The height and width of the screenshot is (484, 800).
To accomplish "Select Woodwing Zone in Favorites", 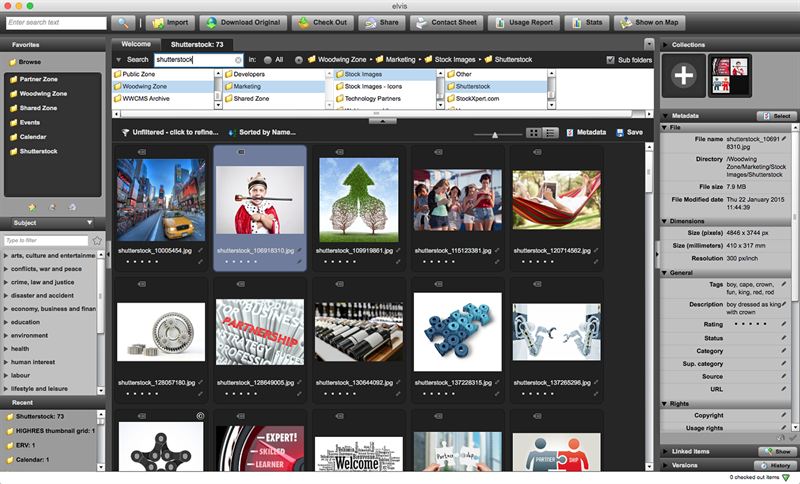I will click(x=38, y=94).
